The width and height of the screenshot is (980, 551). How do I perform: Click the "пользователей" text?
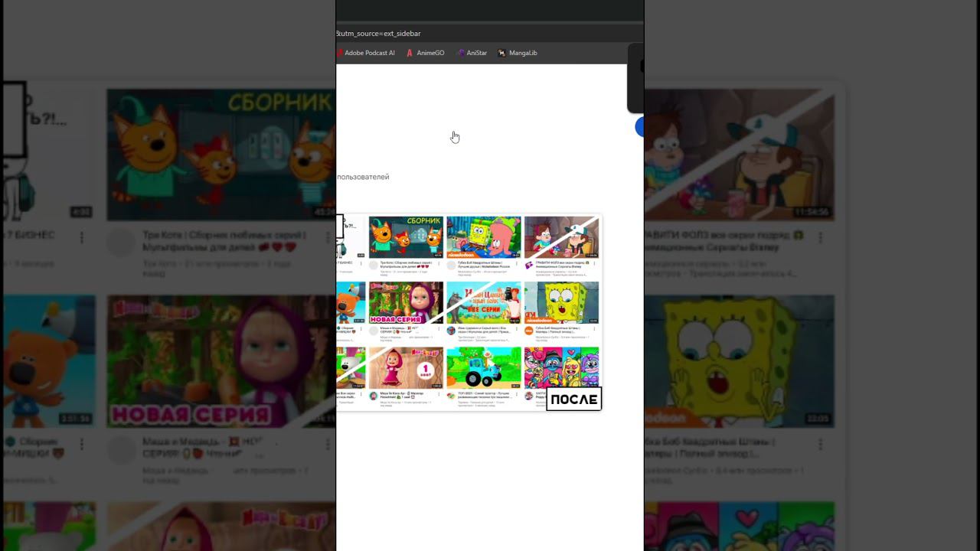coord(363,177)
